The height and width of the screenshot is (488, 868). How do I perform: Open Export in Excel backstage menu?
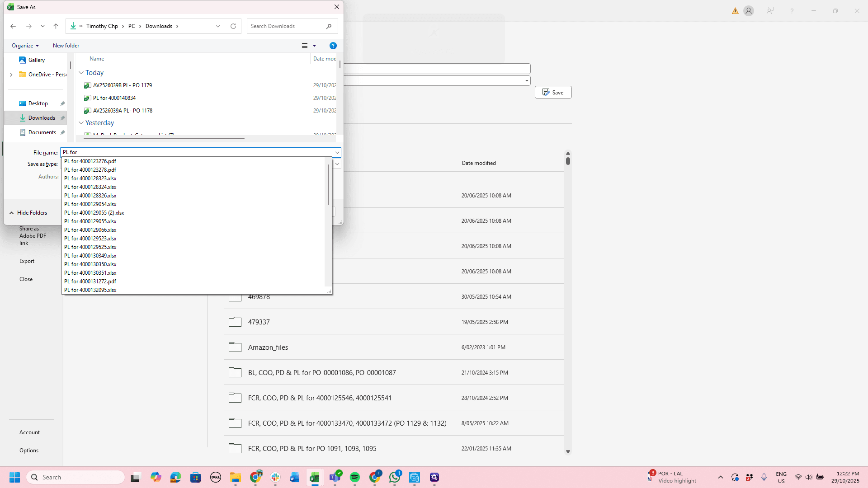click(x=27, y=261)
